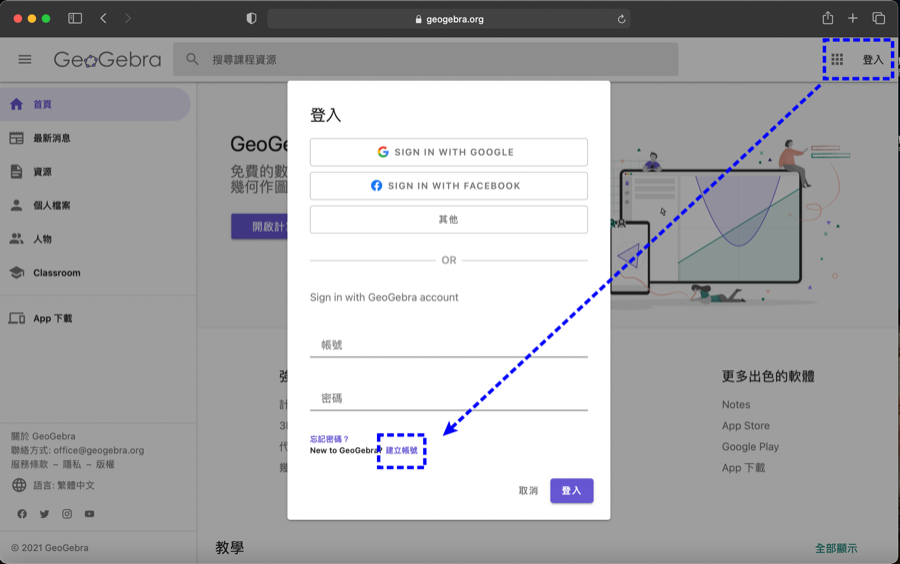Click 取消 to dismiss the dialog

tap(528, 491)
